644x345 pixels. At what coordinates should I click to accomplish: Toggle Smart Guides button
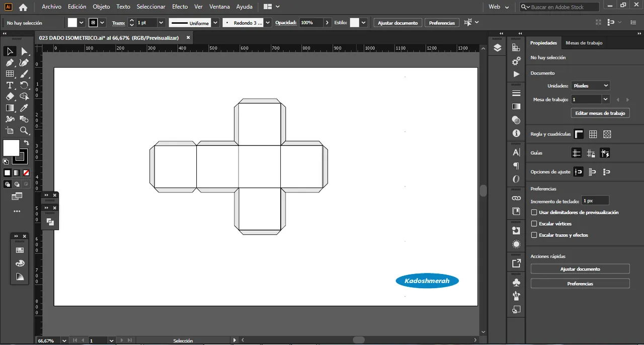[x=605, y=153]
